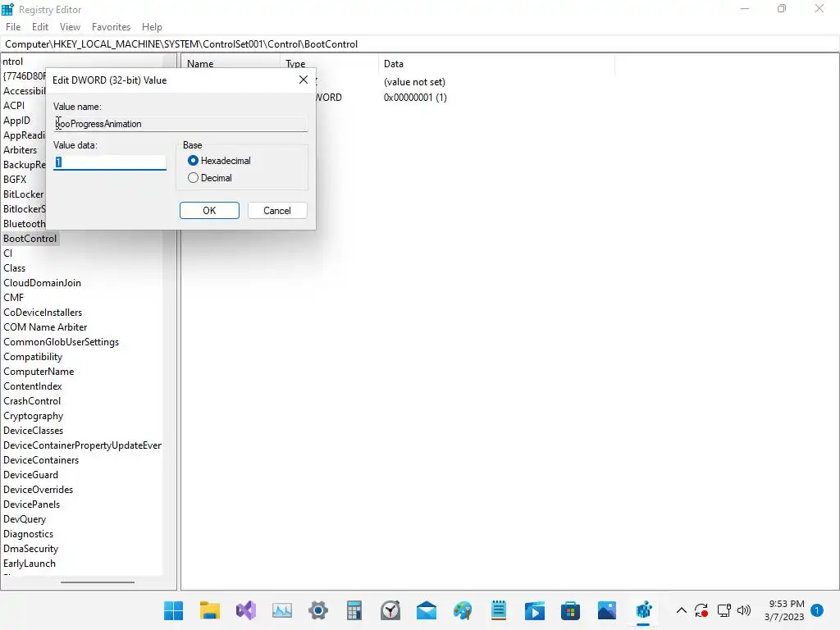Click the volume speaker icon in the tray
The width and height of the screenshot is (840, 630).
coord(744,610)
